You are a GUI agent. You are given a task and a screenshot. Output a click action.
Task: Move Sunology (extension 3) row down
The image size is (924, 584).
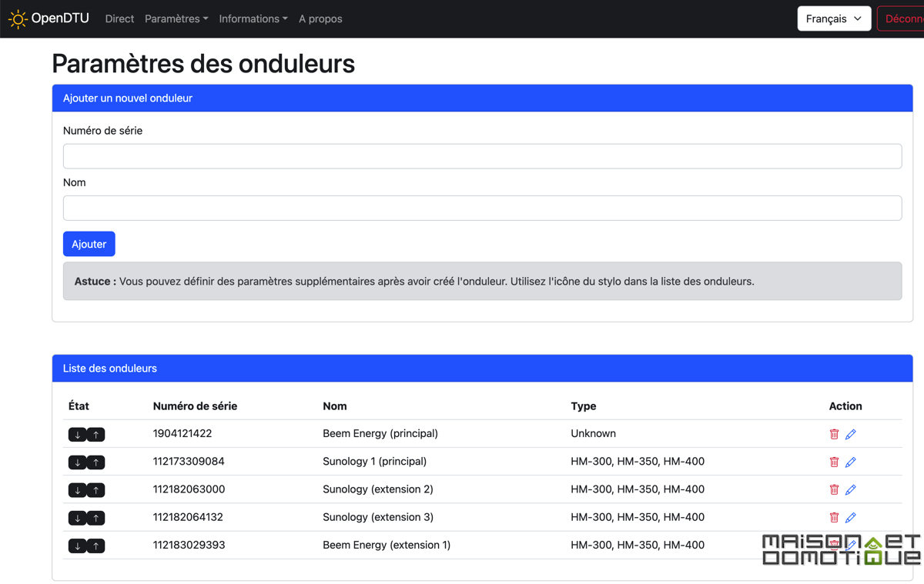pyautogui.click(x=77, y=518)
